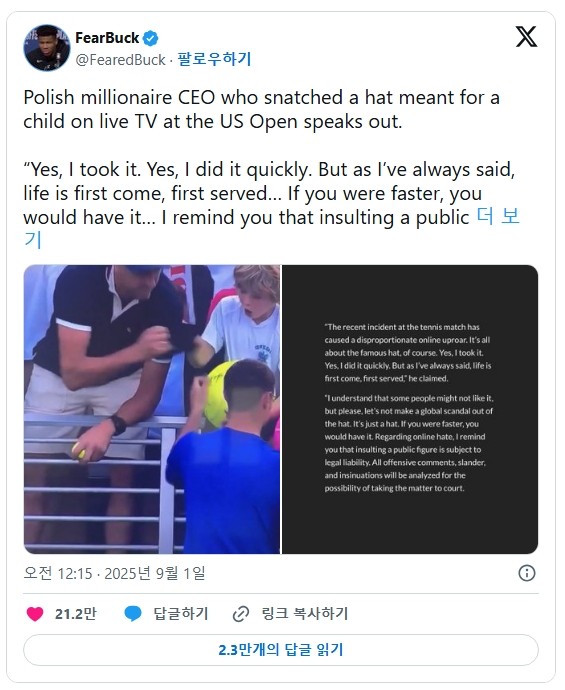Click the blue reply bubble icon
This screenshot has width=565, height=690.
click(132, 613)
